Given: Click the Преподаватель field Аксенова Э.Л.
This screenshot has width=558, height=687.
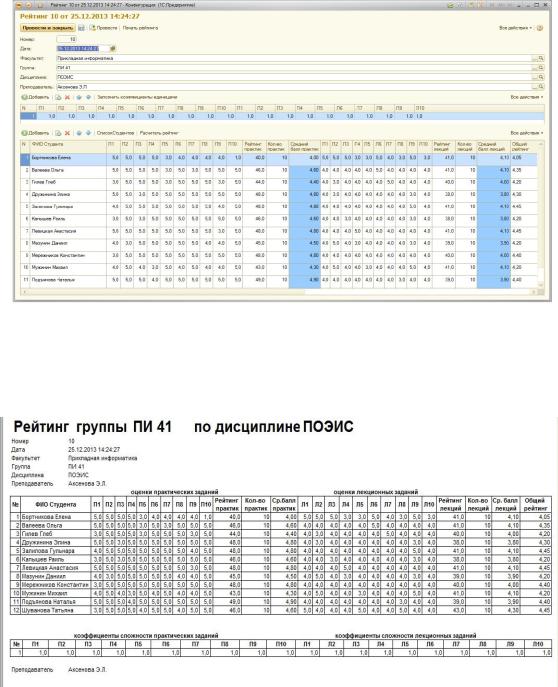Looking at the screenshot, I should 294,87.
